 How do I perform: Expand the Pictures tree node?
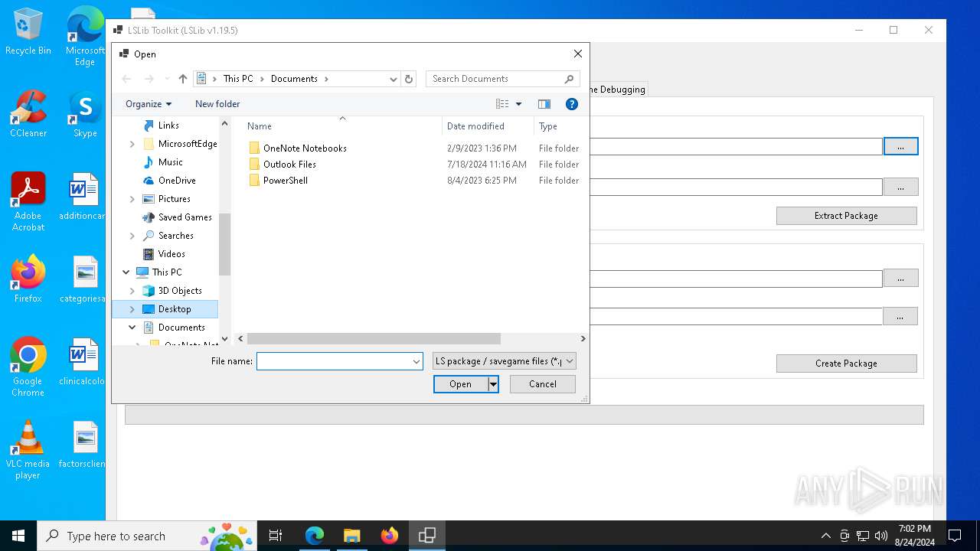[x=132, y=199]
